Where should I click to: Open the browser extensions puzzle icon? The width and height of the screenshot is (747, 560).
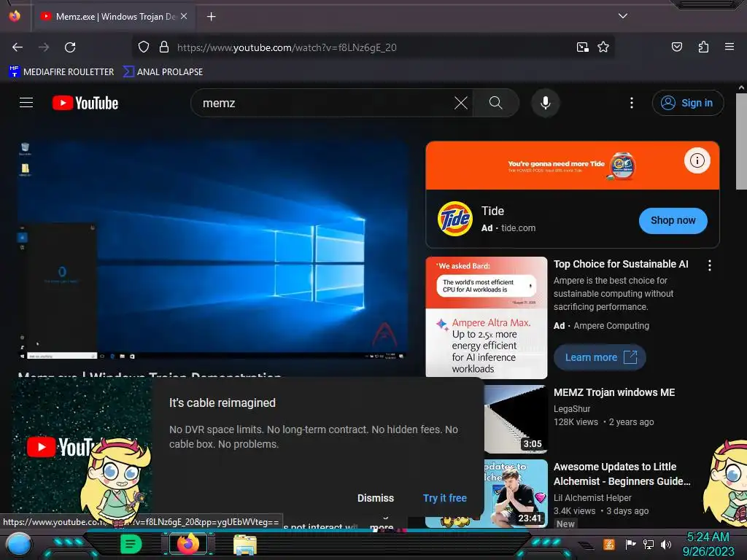tap(703, 47)
